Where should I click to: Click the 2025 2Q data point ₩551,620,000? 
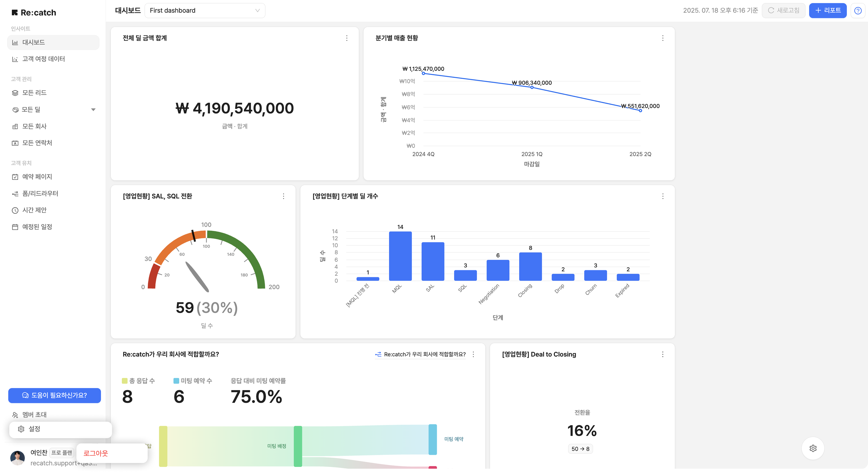[640, 111]
